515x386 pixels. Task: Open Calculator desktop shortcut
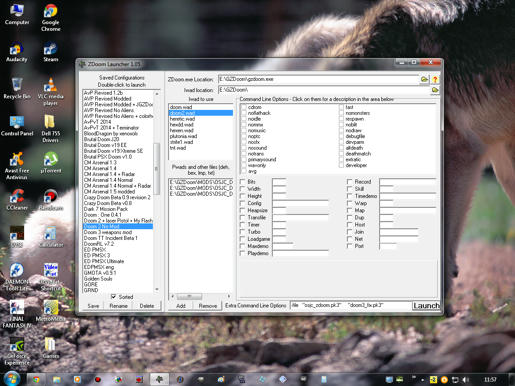pyautogui.click(x=51, y=237)
